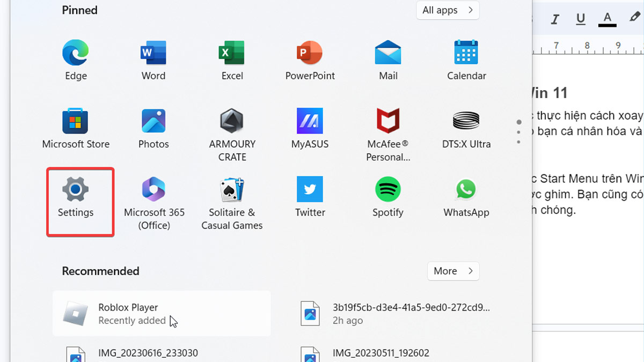Click the '2h ago' timestamp
Screen dimensions: 644x362
pos(348,321)
